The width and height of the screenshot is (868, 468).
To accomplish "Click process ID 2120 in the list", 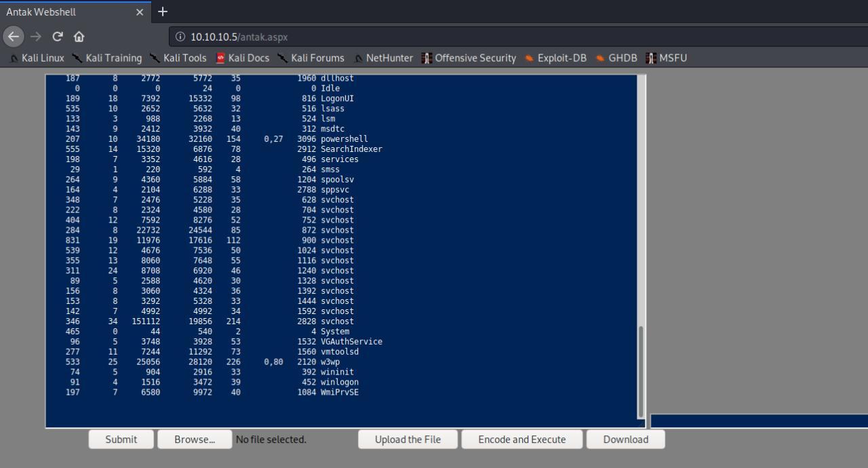I will 307,362.
